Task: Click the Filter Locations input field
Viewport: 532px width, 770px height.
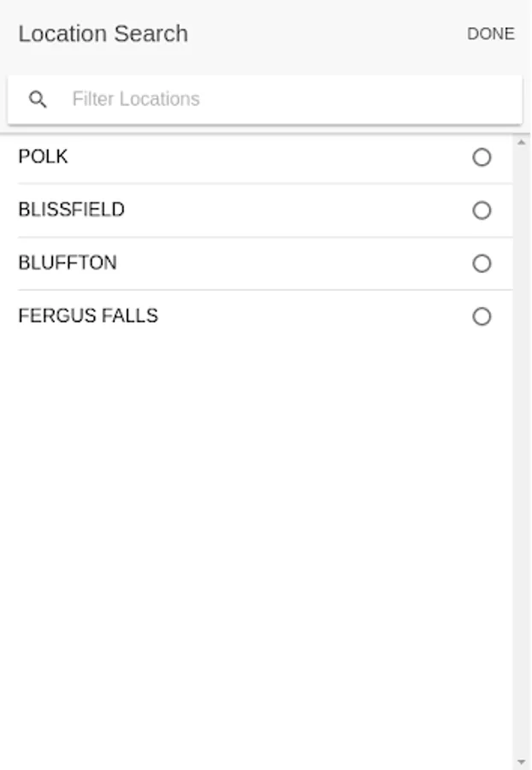Action: [282, 99]
